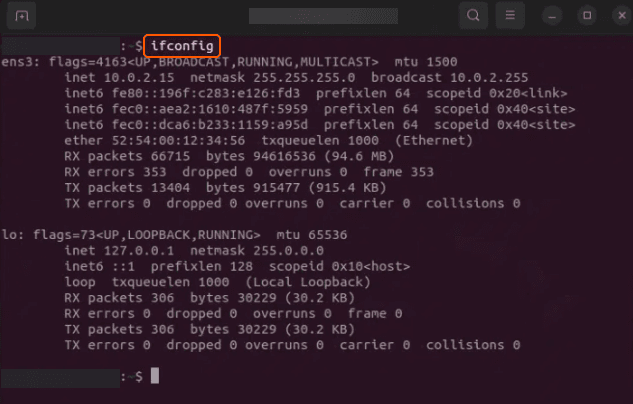The image size is (633, 404).
Task: Select the MAC address 52:54:00:12:34:56
Action: click(178, 140)
